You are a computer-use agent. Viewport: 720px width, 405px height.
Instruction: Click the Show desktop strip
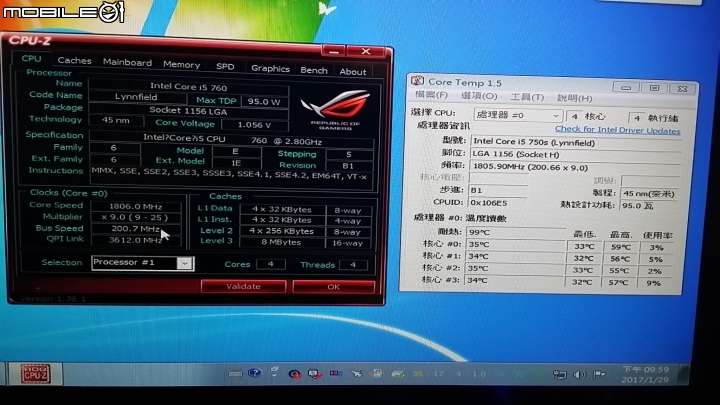coord(684,374)
